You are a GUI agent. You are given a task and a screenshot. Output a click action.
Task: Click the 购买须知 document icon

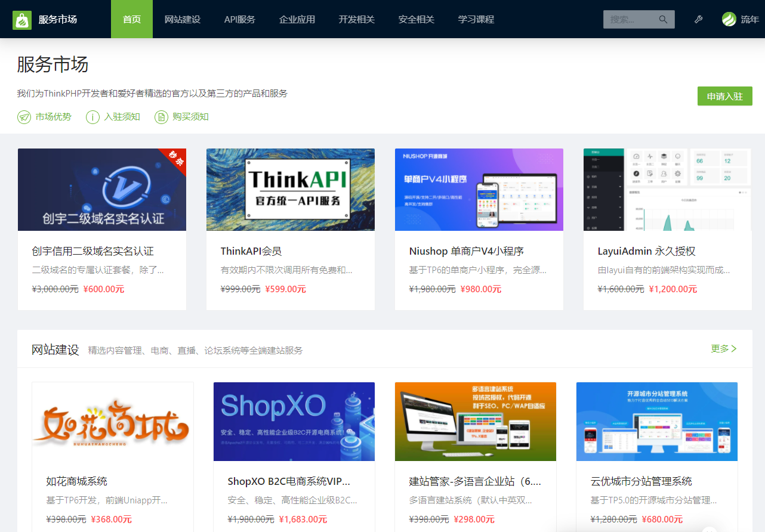tap(161, 117)
